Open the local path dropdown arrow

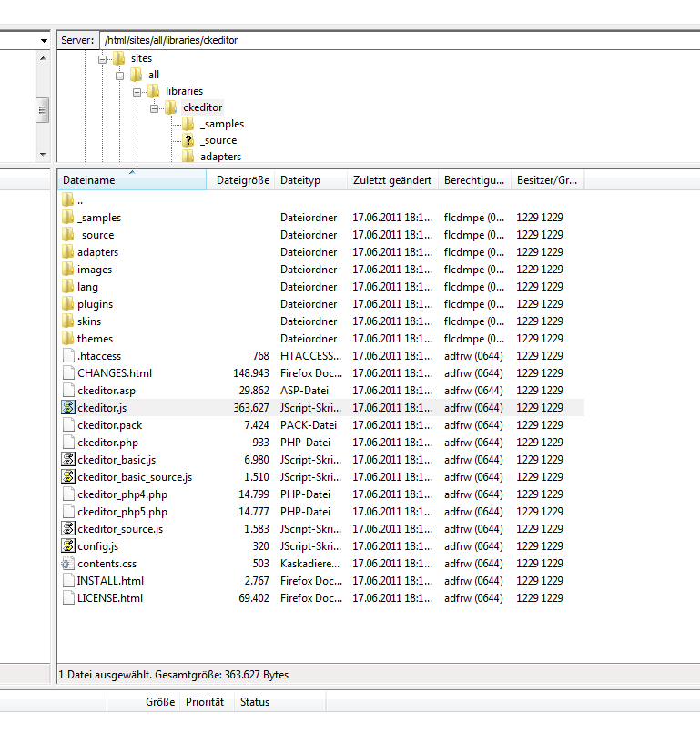pos(44,41)
